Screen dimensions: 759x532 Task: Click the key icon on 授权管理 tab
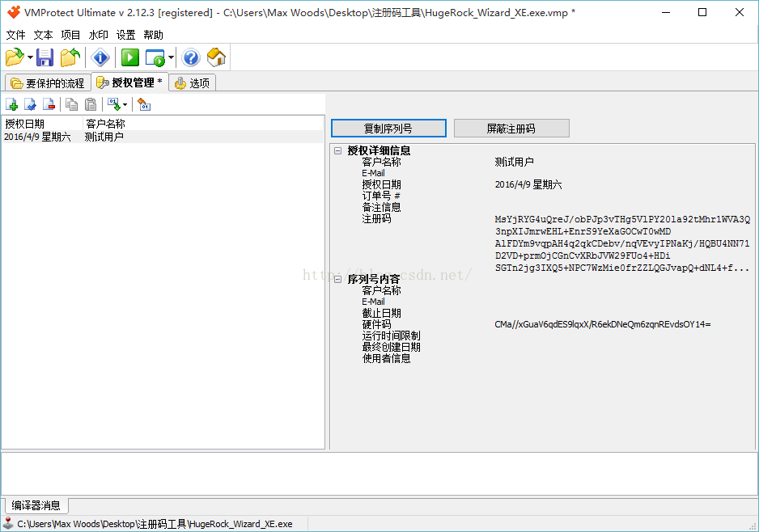(102, 82)
